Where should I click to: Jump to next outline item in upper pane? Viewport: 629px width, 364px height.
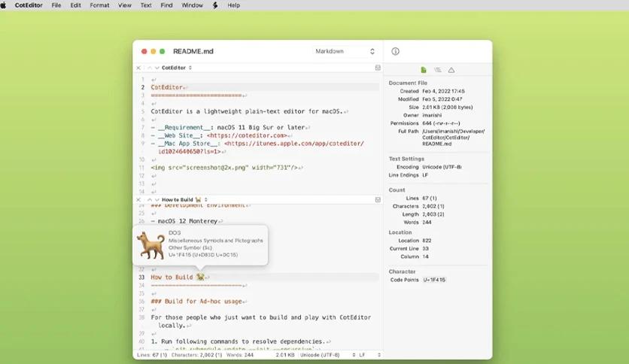click(x=156, y=68)
